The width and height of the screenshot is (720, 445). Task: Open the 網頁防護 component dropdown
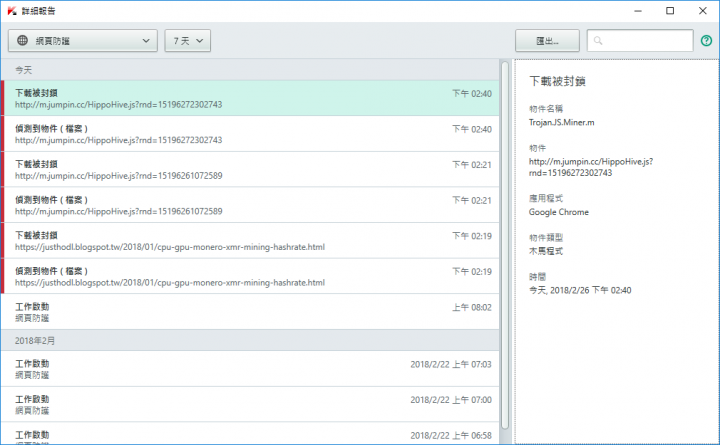pyautogui.click(x=83, y=41)
